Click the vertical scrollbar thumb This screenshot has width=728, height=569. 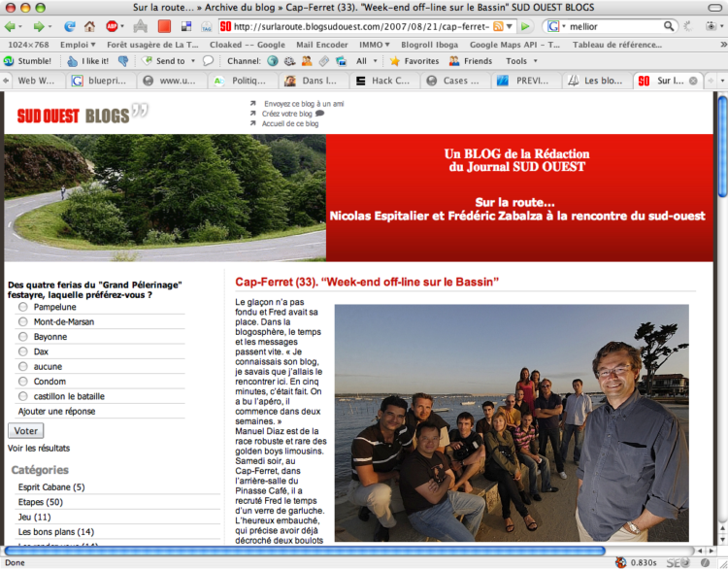point(722,146)
